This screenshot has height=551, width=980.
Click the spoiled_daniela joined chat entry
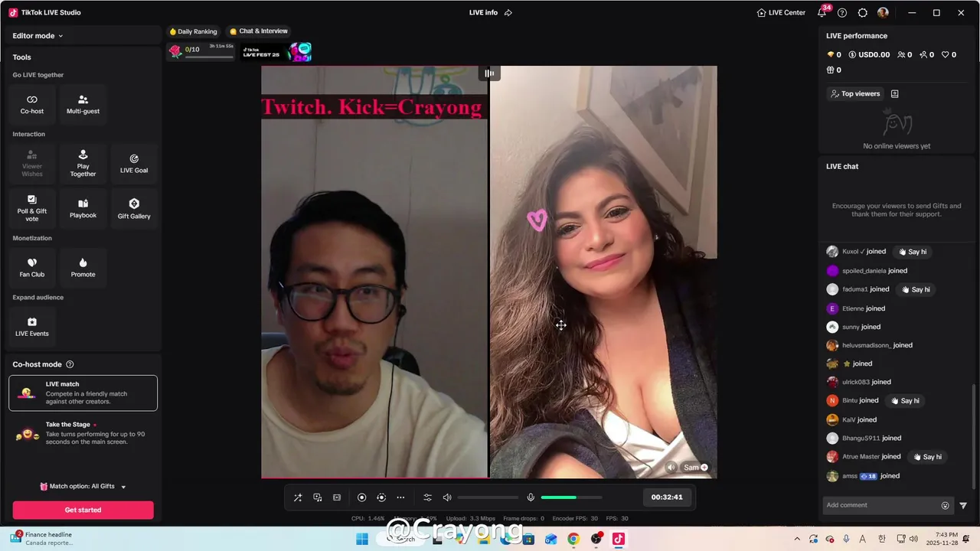pos(867,270)
